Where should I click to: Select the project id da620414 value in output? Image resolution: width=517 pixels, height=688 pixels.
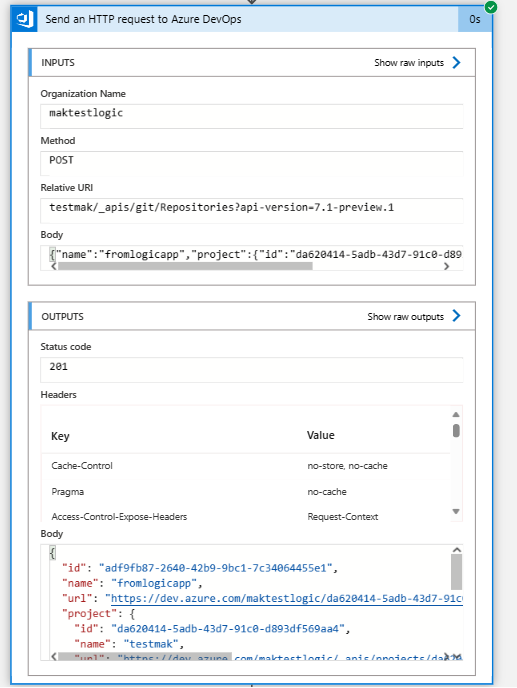click(x=228, y=629)
